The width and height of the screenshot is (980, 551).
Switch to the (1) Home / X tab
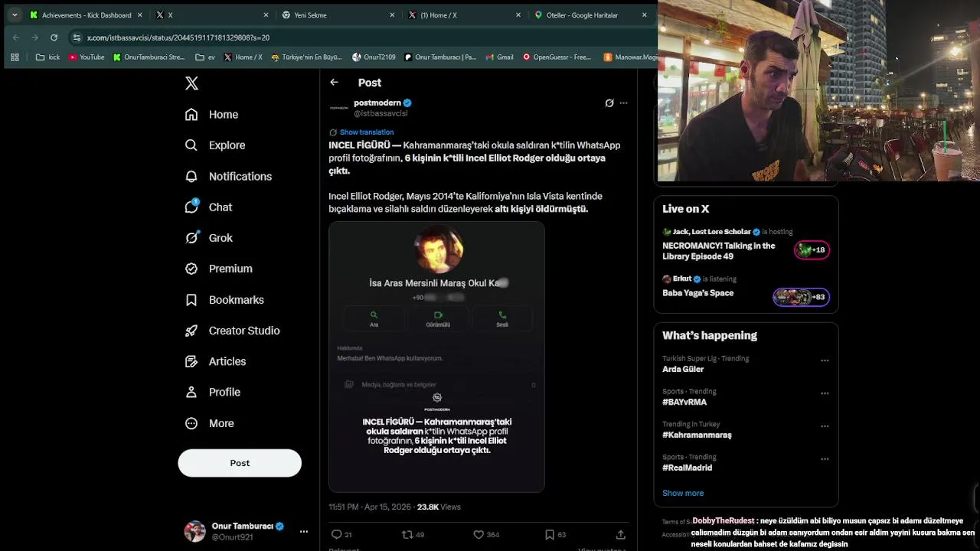[x=464, y=15]
